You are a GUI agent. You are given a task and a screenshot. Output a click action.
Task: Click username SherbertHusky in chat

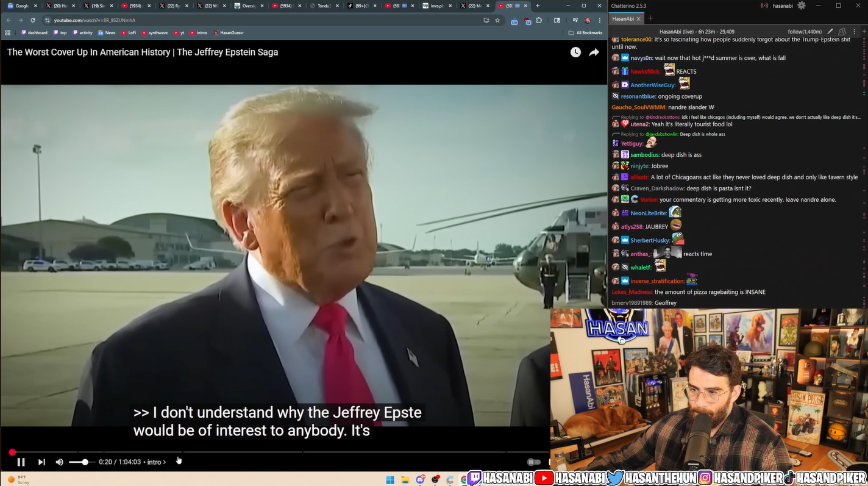point(650,241)
